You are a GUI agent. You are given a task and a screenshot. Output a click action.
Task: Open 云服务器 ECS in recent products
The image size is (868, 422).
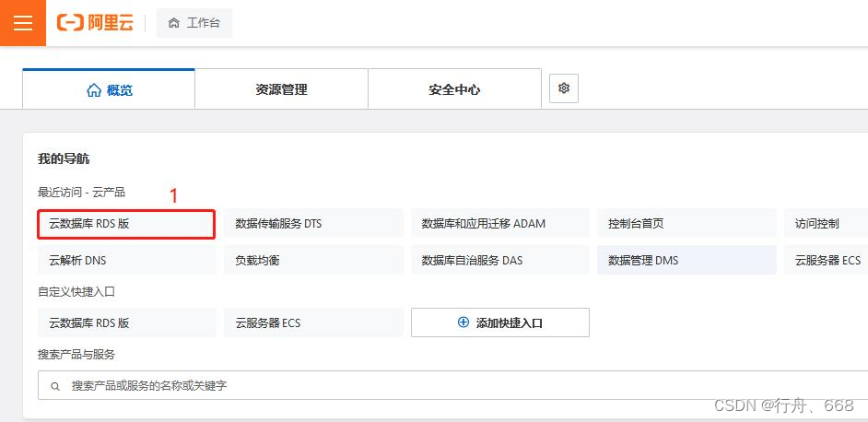tap(826, 260)
